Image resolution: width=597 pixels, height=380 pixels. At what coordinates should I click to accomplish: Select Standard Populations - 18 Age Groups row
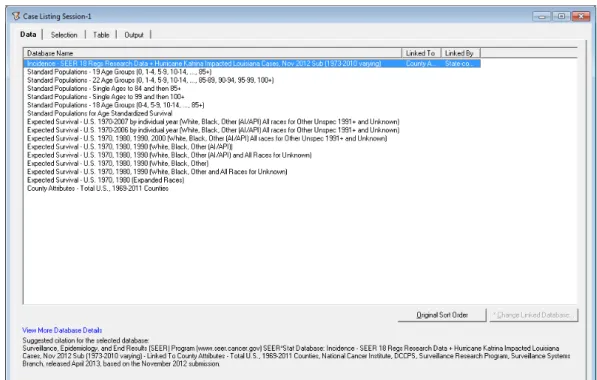pyautogui.click(x=116, y=105)
